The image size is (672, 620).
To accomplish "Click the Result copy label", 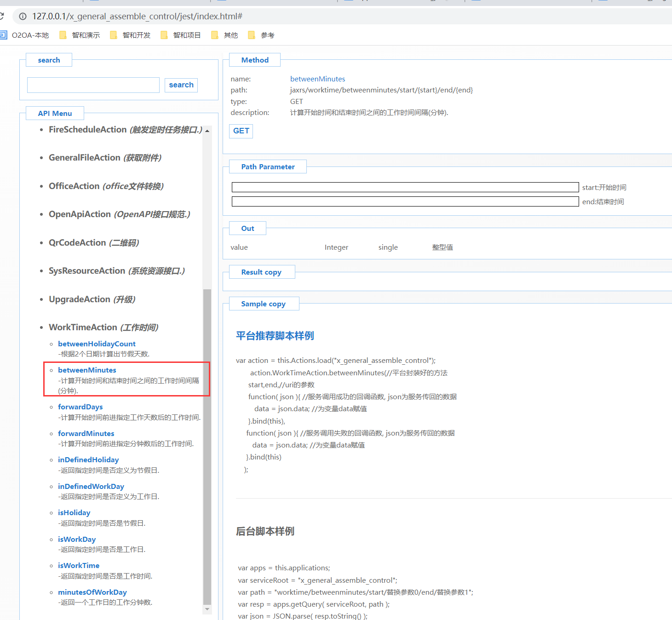I will point(262,272).
